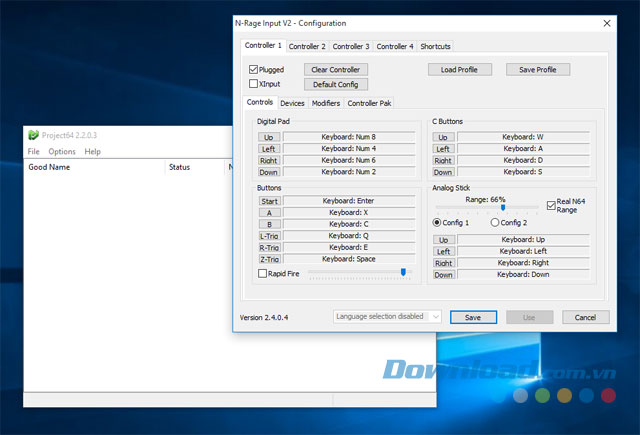
Task: Switch to the Controller 4 tab
Action: (x=395, y=47)
